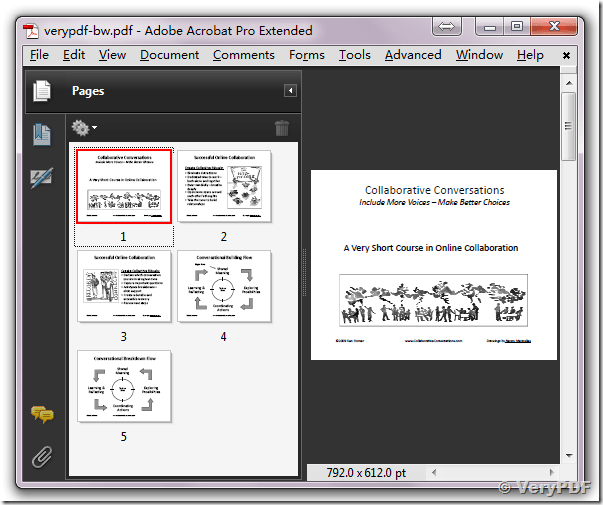603x505 pixels.
Task: Open the Window menu
Action: point(479,55)
